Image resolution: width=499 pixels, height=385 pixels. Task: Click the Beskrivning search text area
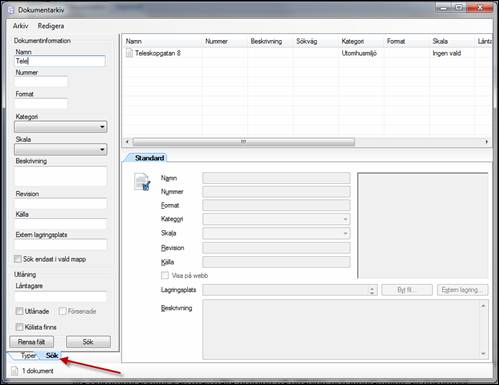(x=61, y=176)
